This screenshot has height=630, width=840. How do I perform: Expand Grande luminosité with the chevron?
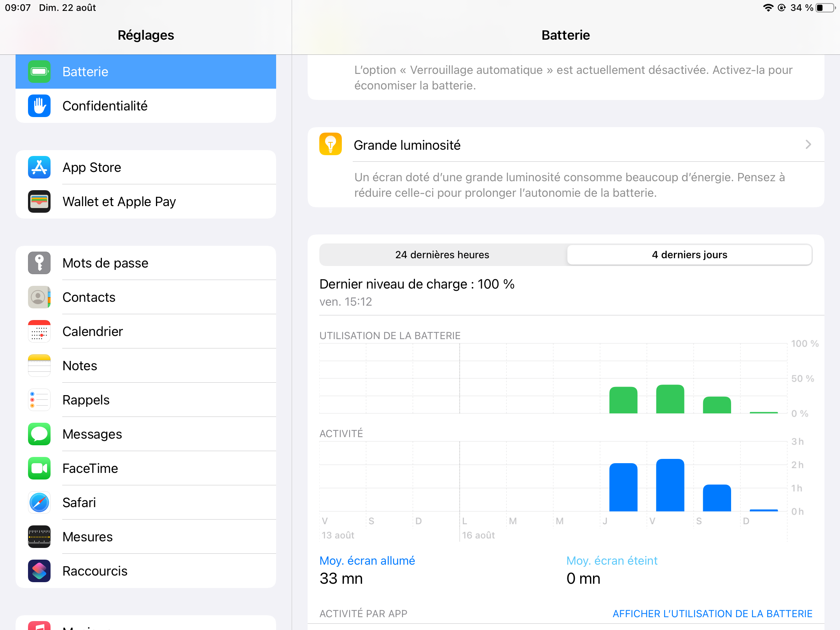point(808,145)
